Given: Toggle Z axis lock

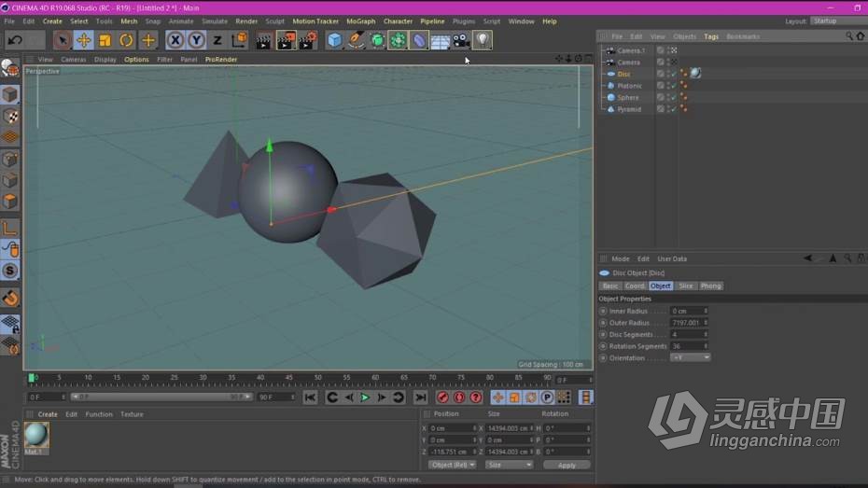Looking at the screenshot, I should [x=217, y=40].
